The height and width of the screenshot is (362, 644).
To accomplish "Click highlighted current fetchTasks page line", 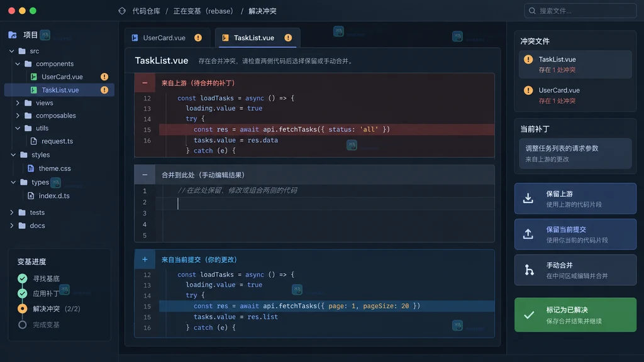I will 326,306.
